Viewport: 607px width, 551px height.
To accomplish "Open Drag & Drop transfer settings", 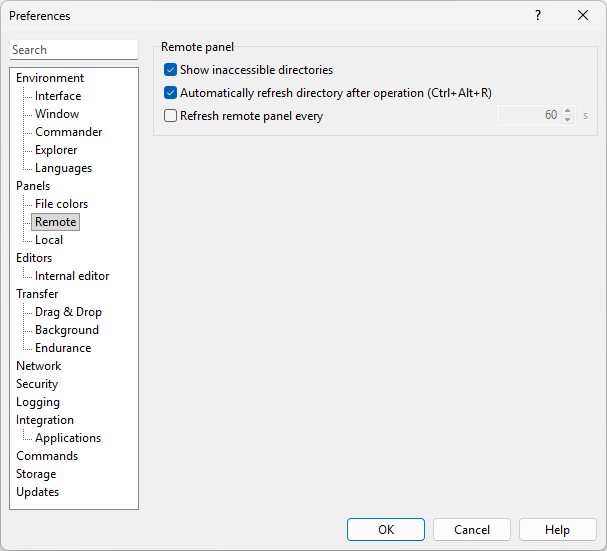I will (68, 312).
